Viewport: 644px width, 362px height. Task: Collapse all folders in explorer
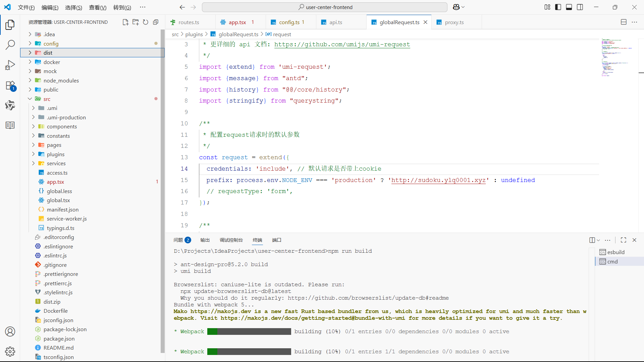156,22
